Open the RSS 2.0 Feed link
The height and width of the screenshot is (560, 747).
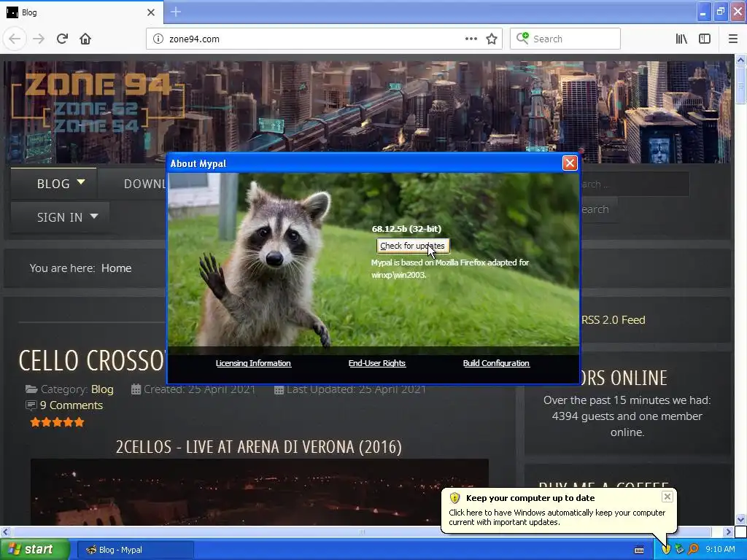[x=613, y=320]
